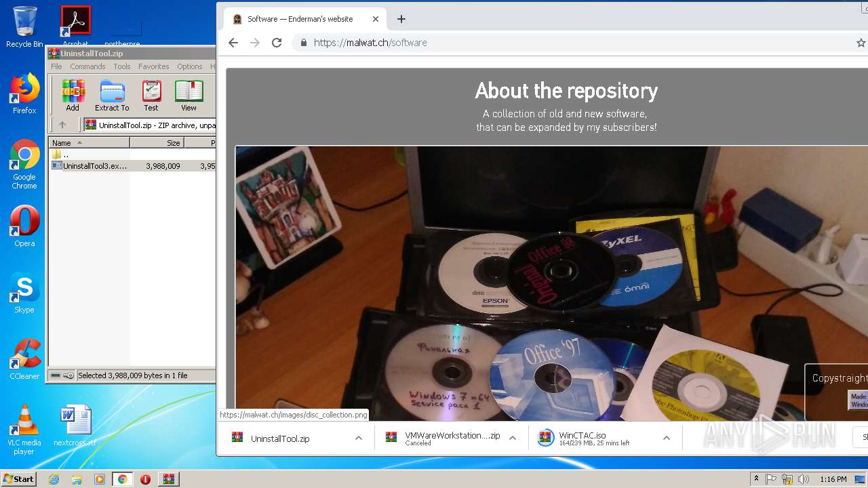Click the Test archive icon
This screenshot has width=868, height=488.
point(151,96)
